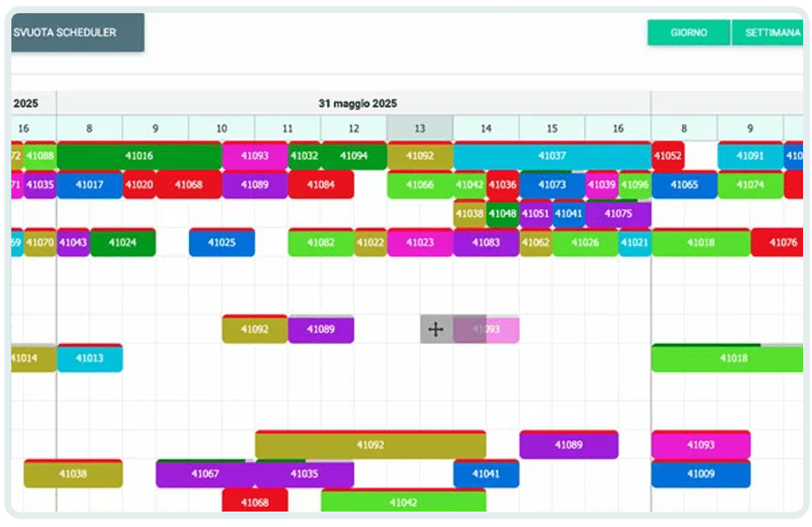This screenshot has height=527, width=812.
Task: Click the blue 41009 task block
Action: [x=701, y=474]
